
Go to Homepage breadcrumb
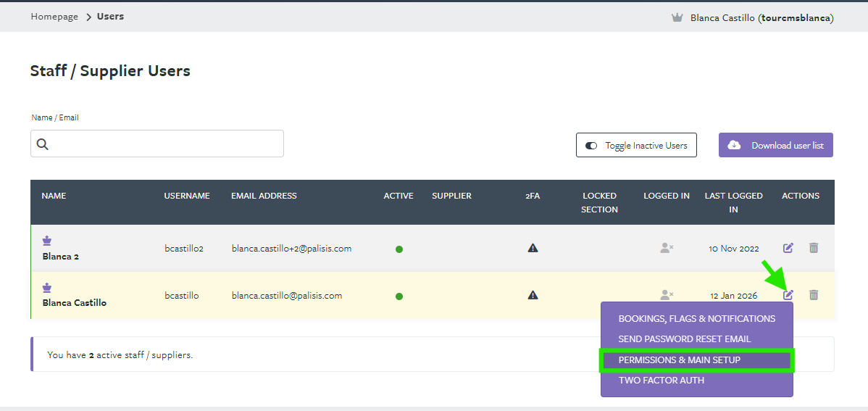[x=54, y=17]
